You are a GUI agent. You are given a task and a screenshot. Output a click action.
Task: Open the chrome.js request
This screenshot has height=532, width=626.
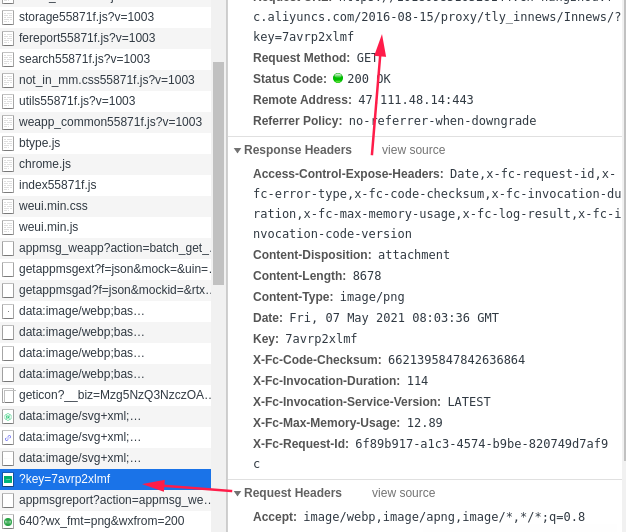tap(106, 164)
